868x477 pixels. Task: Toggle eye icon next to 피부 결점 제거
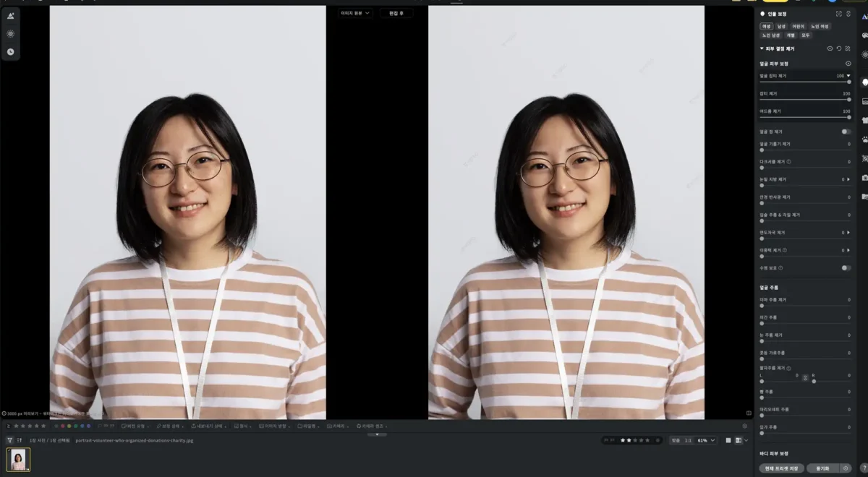click(x=830, y=48)
